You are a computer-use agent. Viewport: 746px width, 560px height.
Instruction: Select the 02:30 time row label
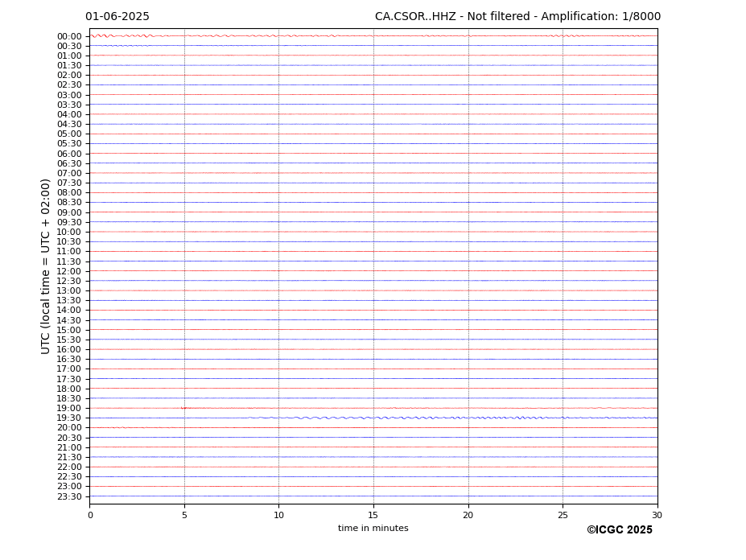69,85
